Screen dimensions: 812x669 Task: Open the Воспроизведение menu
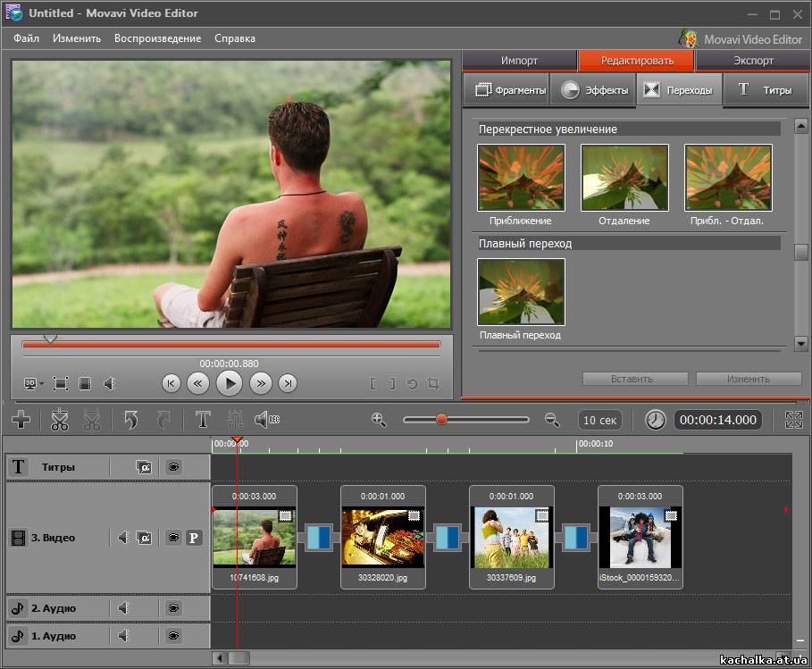[x=157, y=38]
